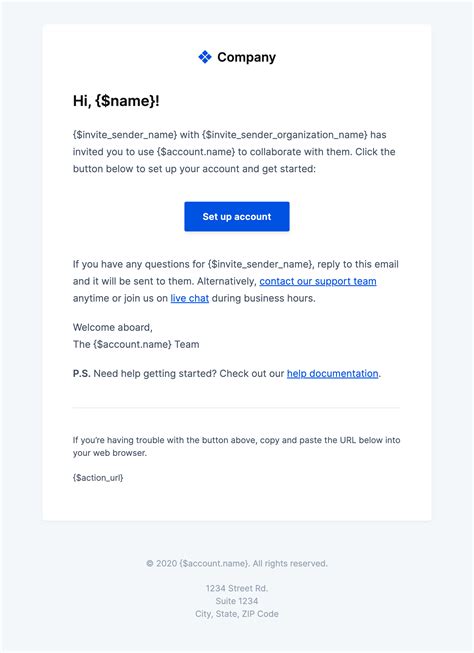Click the {$invite_sender_organization_name} placeholder text
This screenshot has height=653, width=474.
coord(285,135)
